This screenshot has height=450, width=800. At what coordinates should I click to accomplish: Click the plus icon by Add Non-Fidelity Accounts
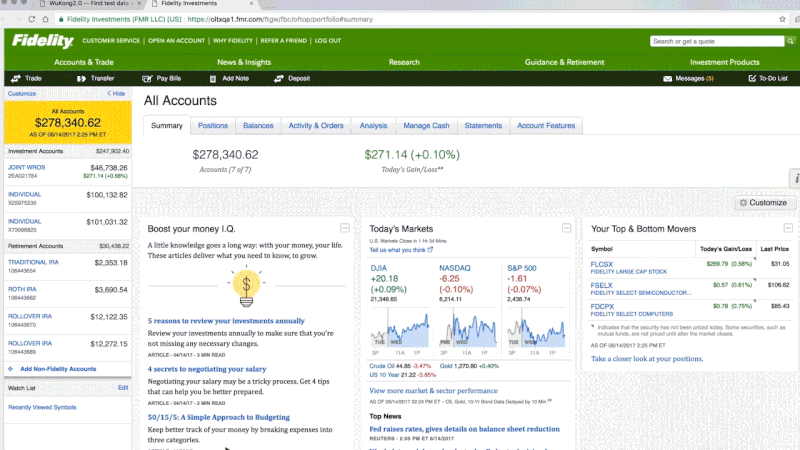[11, 369]
